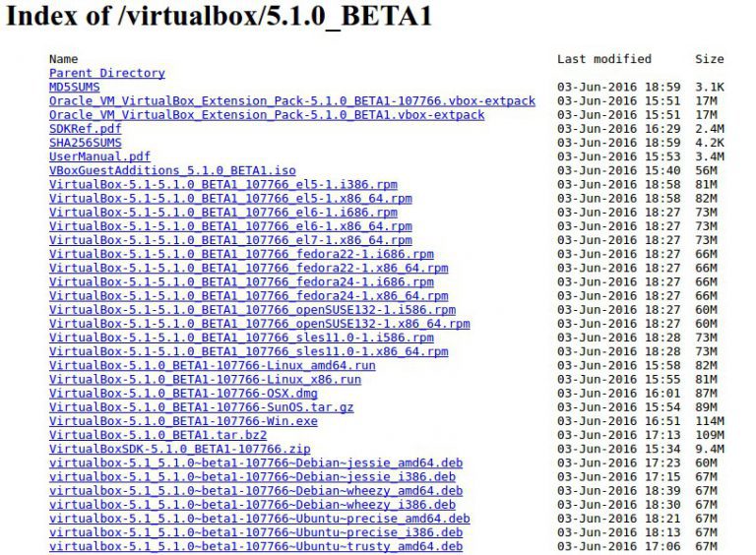Click the 3.1K size of MD5SUMS
The width and height of the screenshot is (756, 555).
coord(709,88)
